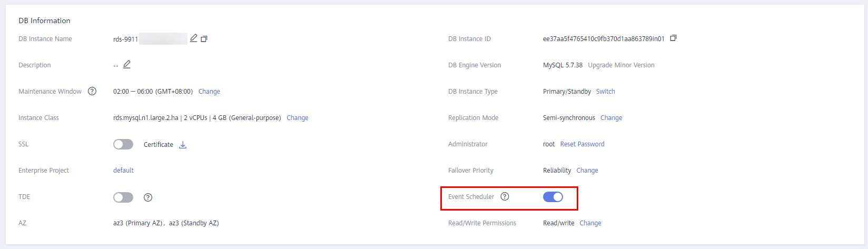Switch the DB Instance Type
868x249 pixels.
[x=606, y=92]
